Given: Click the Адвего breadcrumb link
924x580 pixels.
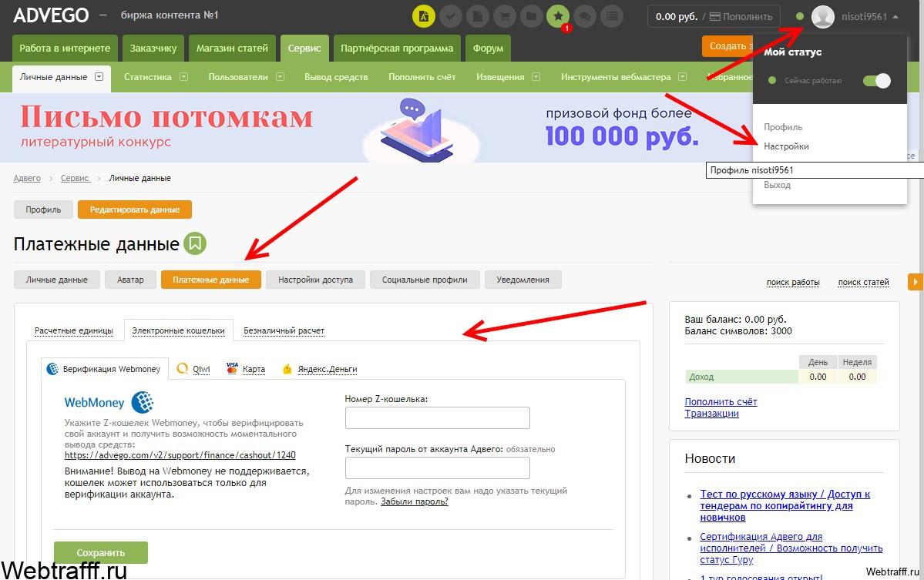Looking at the screenshot, I should click(27, 178).
